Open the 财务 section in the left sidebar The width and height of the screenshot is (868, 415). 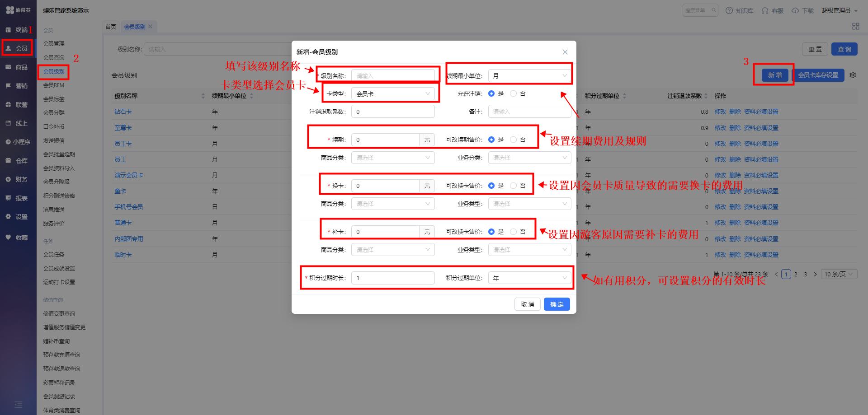17,179
